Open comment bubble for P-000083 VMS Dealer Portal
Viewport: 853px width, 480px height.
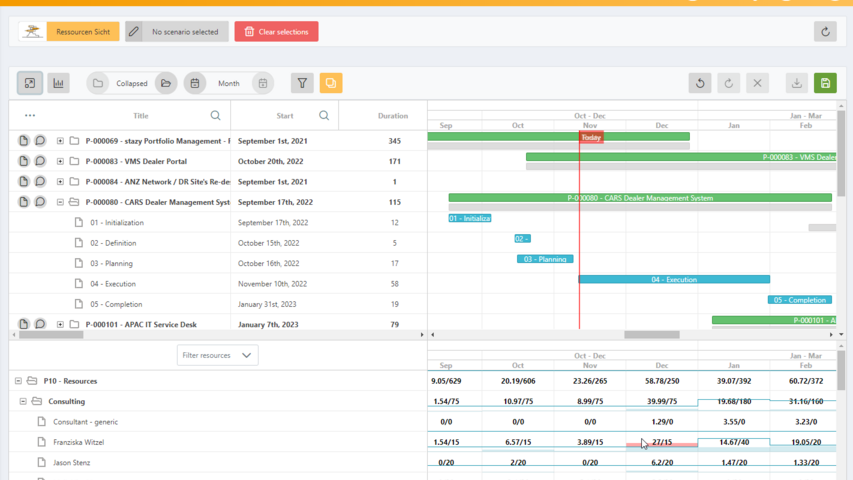click(40, 161)
